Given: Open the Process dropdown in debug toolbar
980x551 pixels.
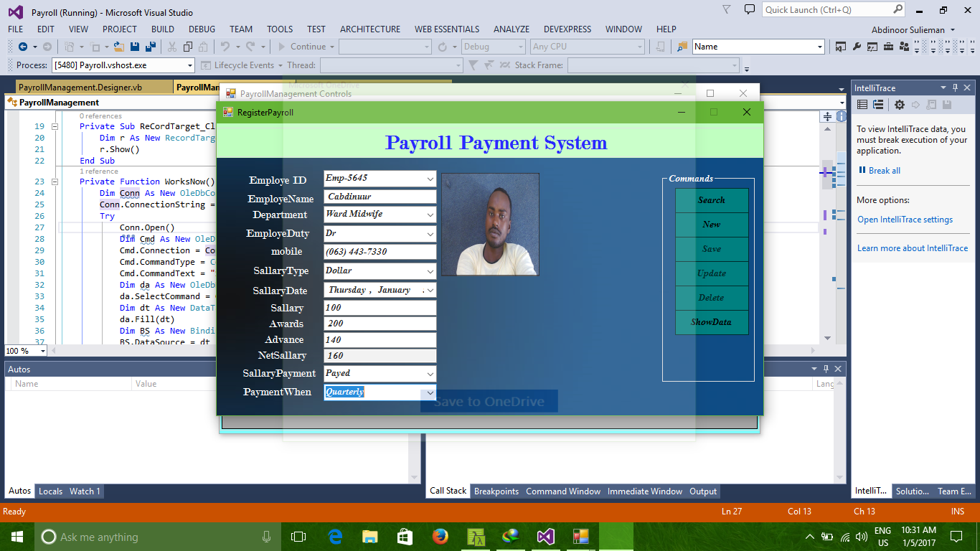Looking at the screenshot, I should point(190,65).
